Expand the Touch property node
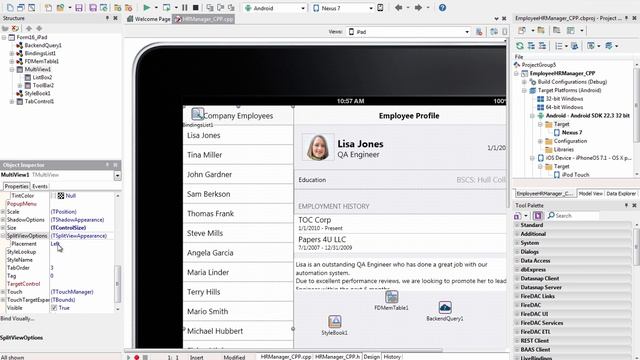Viewport: 640px width, 360px height. [x=3, y=292]
